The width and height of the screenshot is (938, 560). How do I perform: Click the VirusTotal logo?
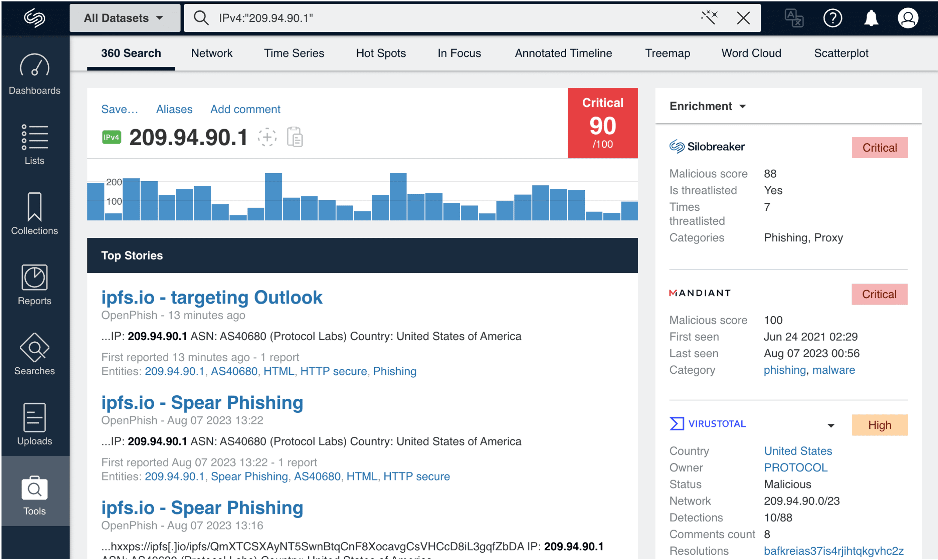[708, 423]
